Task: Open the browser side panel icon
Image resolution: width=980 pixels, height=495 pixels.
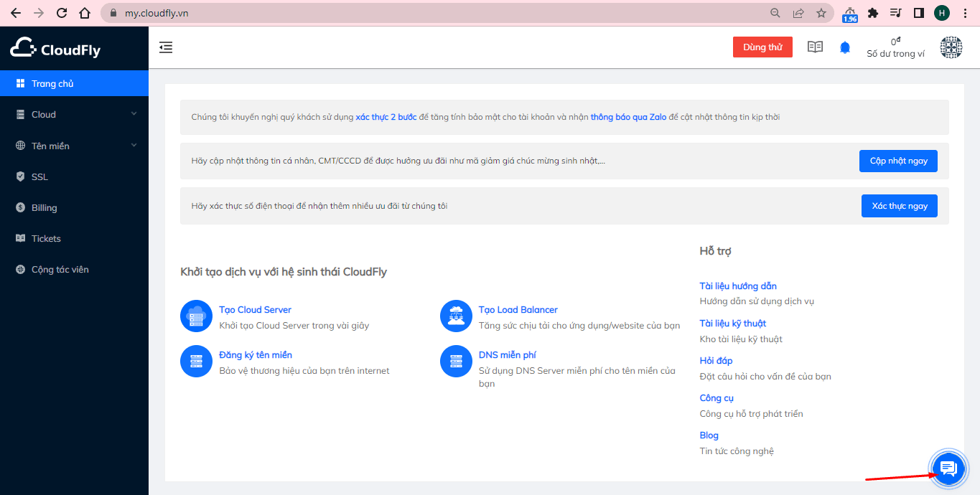Action: point(918,13)
